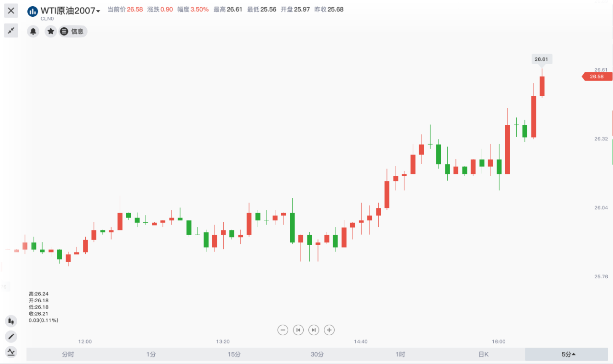Expand the 5分 interval dropdown

tap(568, 354)
